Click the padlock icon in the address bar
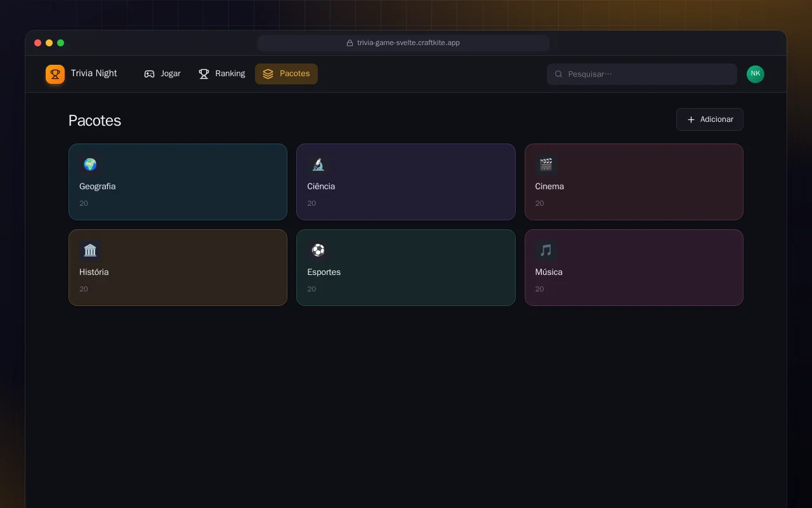This screenshot has width=812, height=508. pos(350,43)
